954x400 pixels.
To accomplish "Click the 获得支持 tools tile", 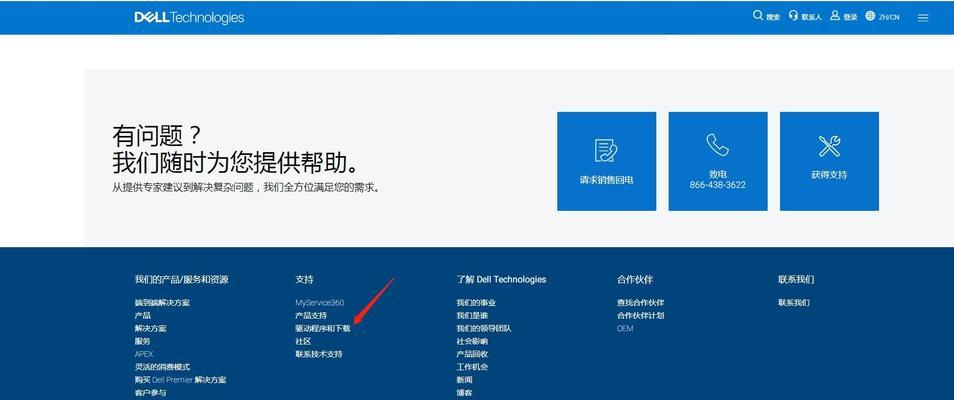I will tap(829, 161).
